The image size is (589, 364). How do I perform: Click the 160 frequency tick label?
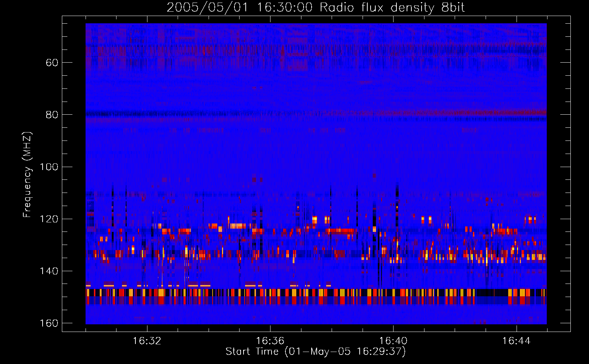click(49, 323)
